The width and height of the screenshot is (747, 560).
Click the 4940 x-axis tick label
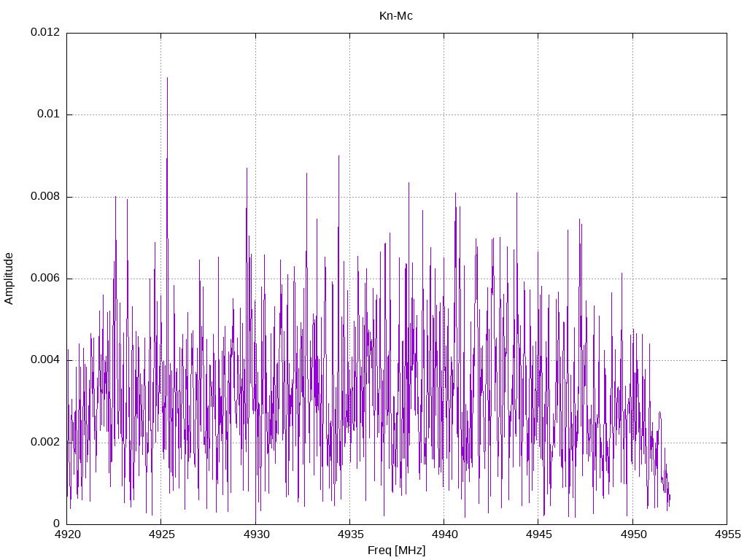click(444, 534)
